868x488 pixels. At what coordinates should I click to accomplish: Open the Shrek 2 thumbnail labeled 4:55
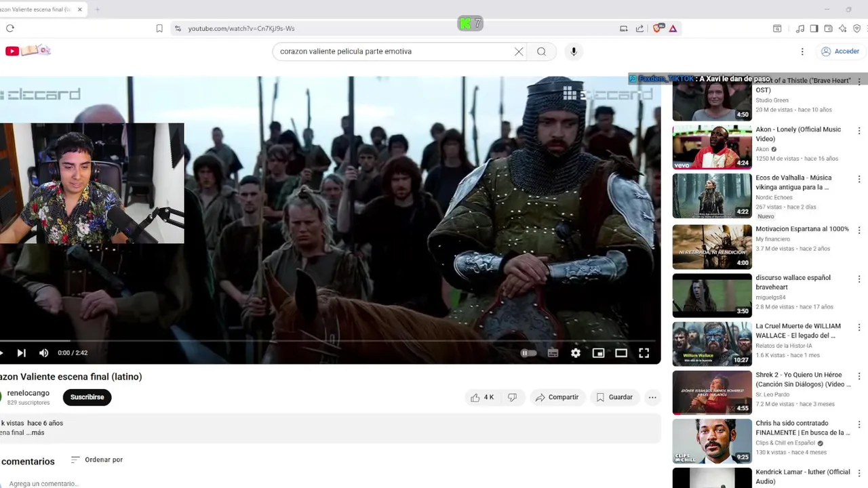712,392
